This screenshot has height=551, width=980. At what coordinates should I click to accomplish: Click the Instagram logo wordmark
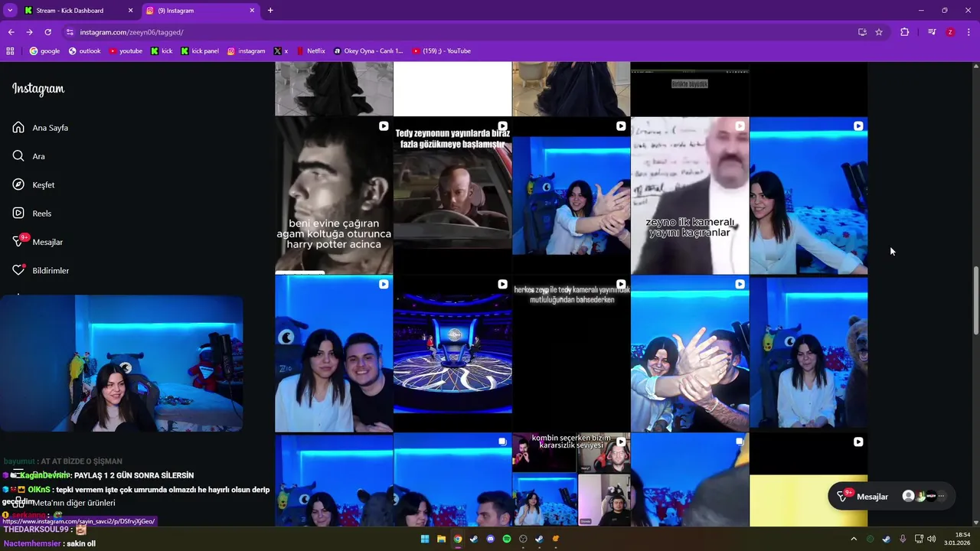click(x=38, y=89)
